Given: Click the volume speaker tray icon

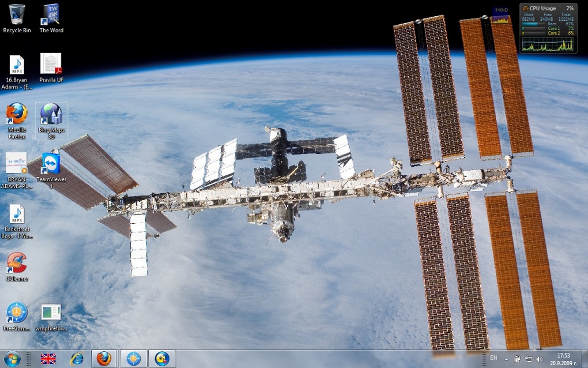Looking at the screenshot, I should click(x=539, y=359).
